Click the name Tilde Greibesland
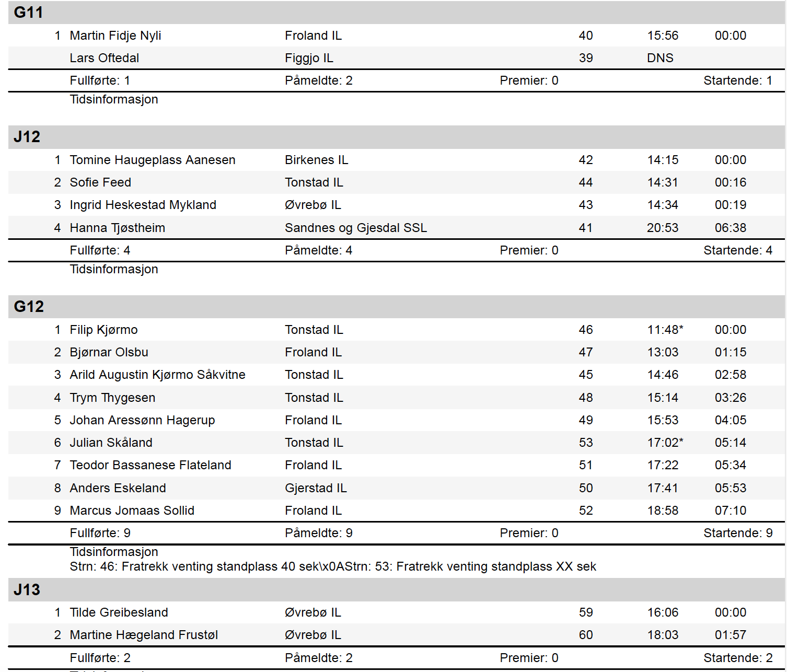 tap(119, 612)
